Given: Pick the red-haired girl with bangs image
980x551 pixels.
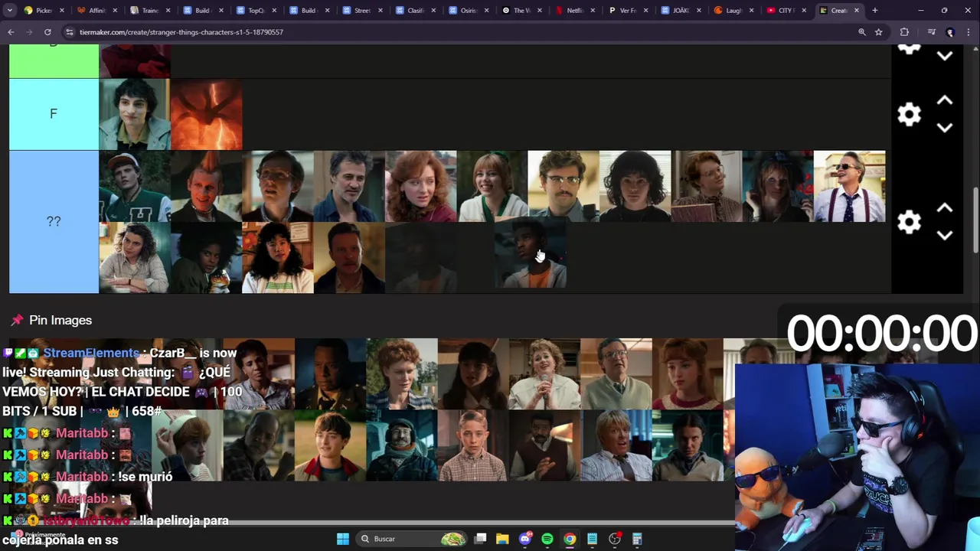Looking at the screenshot, I should coord(687,374).
